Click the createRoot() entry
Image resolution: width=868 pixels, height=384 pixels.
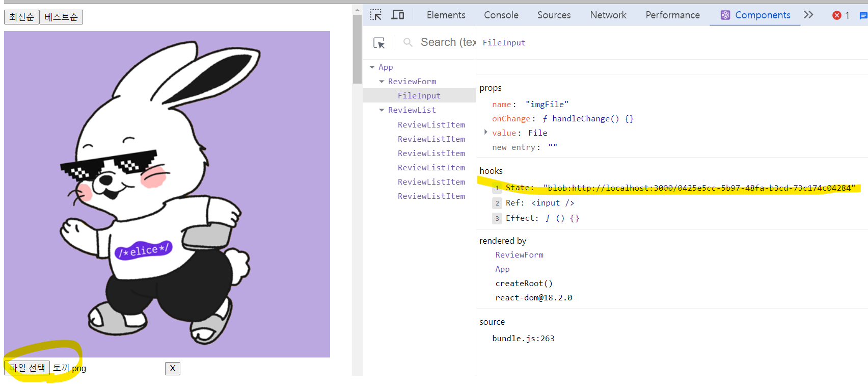[x=524, y=284]
